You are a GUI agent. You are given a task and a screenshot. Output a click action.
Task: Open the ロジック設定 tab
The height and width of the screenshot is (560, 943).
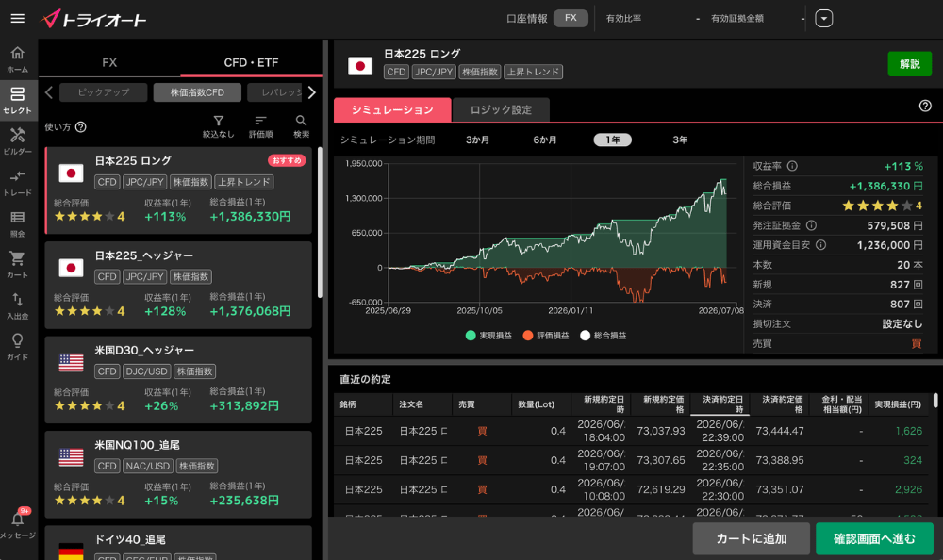[x=501, y=109]
